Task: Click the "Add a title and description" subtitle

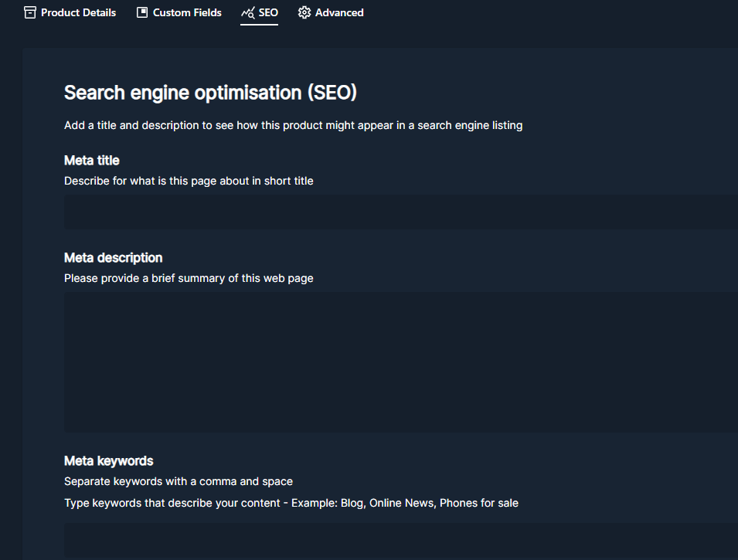Action: pyautogui.click(x=293, y=125)
